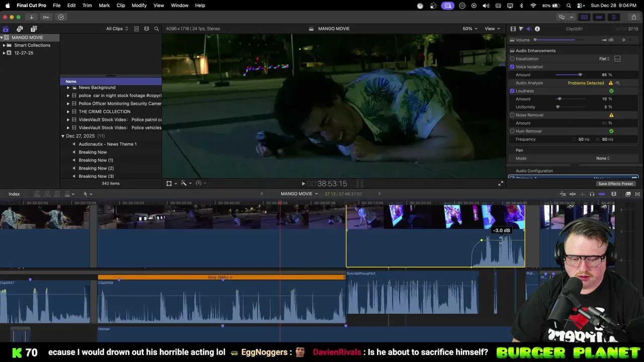Select the 60 Hz frequency radio button
This screenshot has width=644, height=362.
(x=598, y=139)
